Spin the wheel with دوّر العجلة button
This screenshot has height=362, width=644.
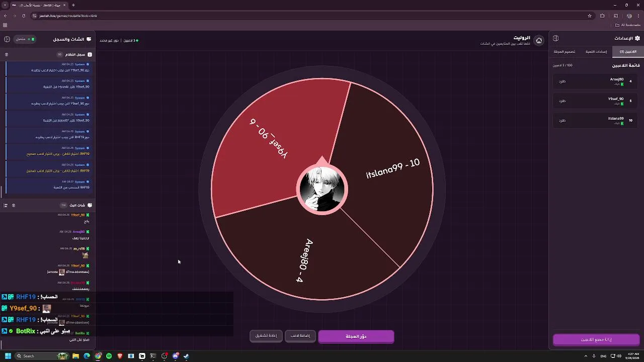(356, 336)
